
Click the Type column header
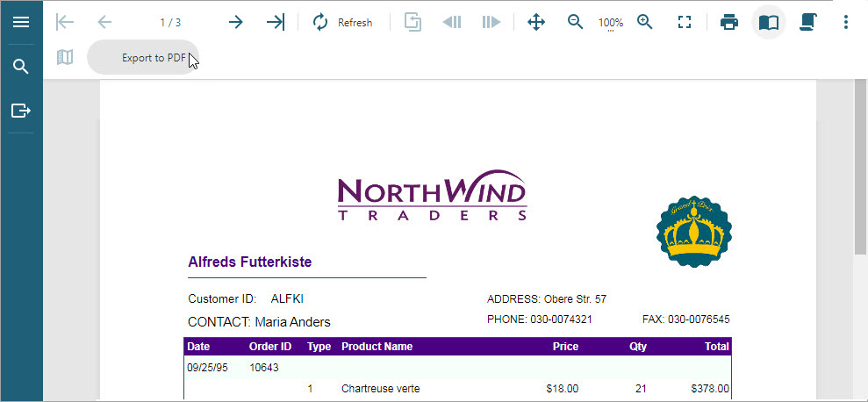[x=319, y=347]
